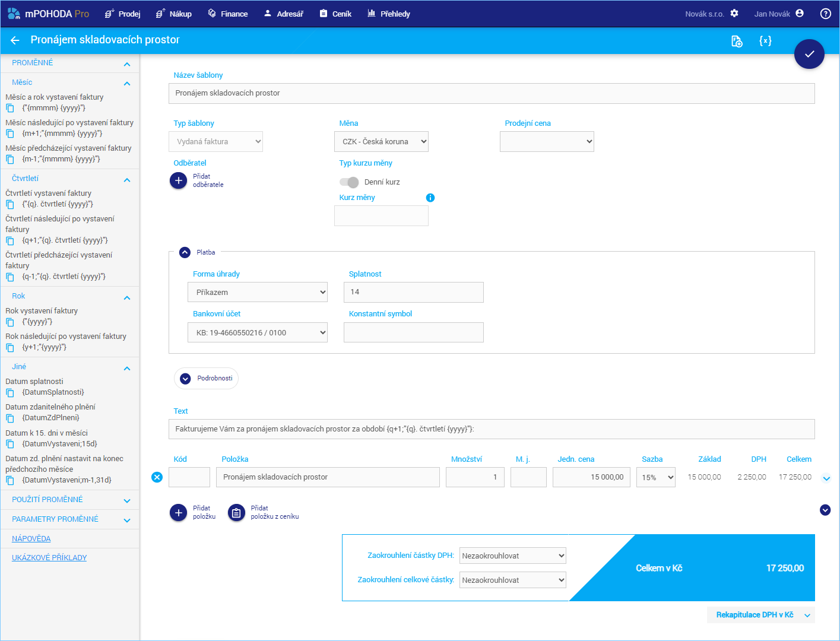The width and height of the screenshot is (840, 641).
Task: Expand POUŽITÍ PROMĚNNÉ section
Action: (127, 500)
